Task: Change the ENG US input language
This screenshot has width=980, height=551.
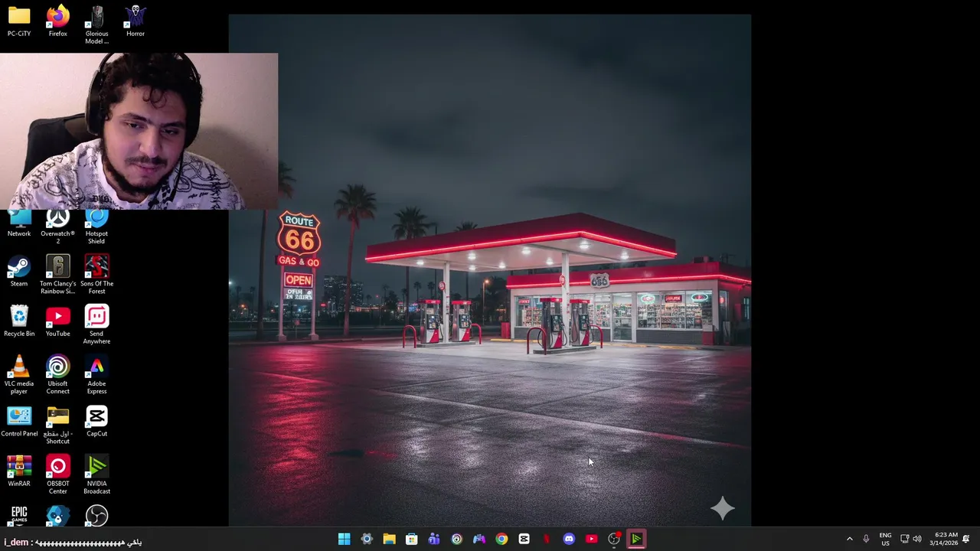Action: tap(885, 539)
